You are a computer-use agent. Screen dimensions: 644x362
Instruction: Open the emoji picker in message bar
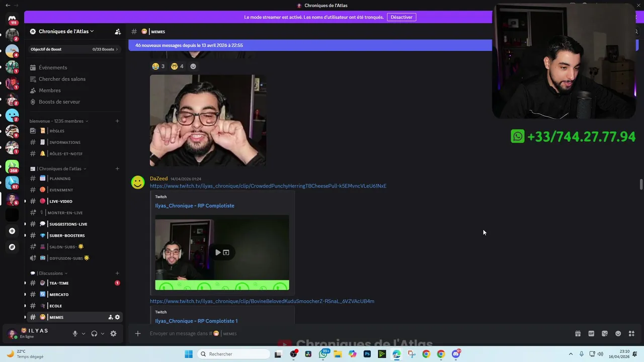pos(618,333)
